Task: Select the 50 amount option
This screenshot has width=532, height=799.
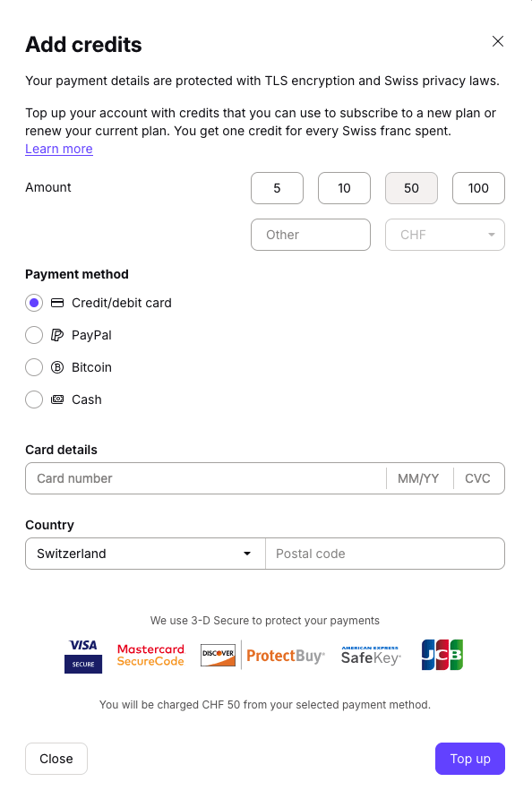Action: [411, 188]
